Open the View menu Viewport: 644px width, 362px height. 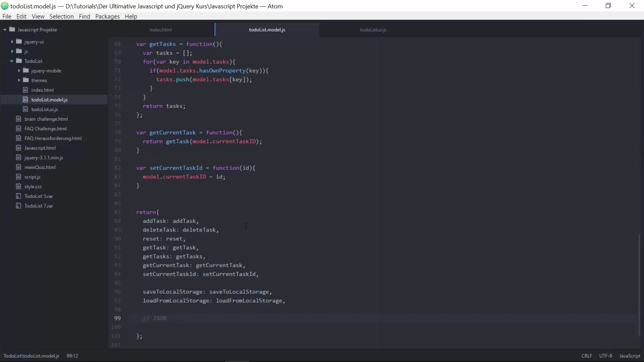[38, 16]
